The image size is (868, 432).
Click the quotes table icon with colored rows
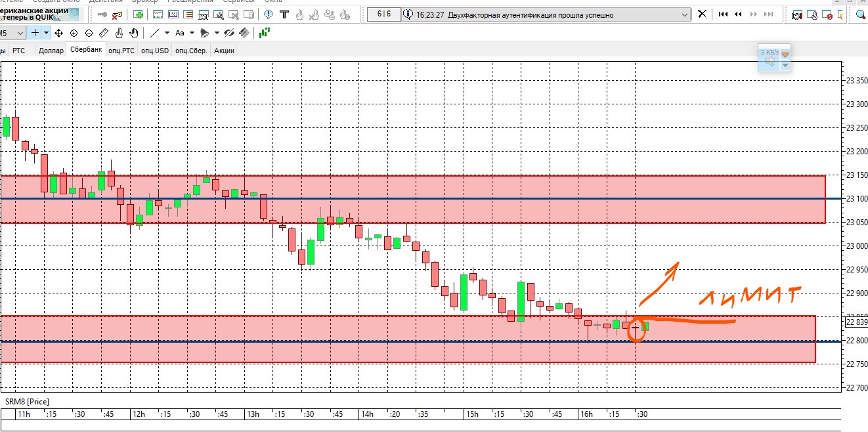[x=188, y=14]
